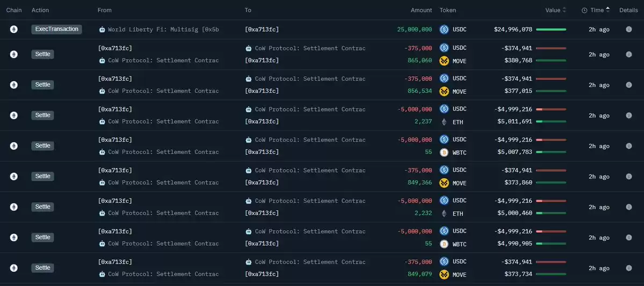Click Ethereum chain icon in first row
644x286 pixels.
tap(13, 30)
